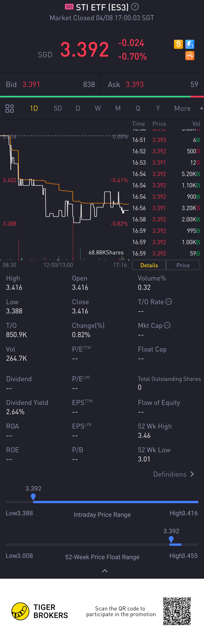Tap the Ask price 3.393

point(135,84)
